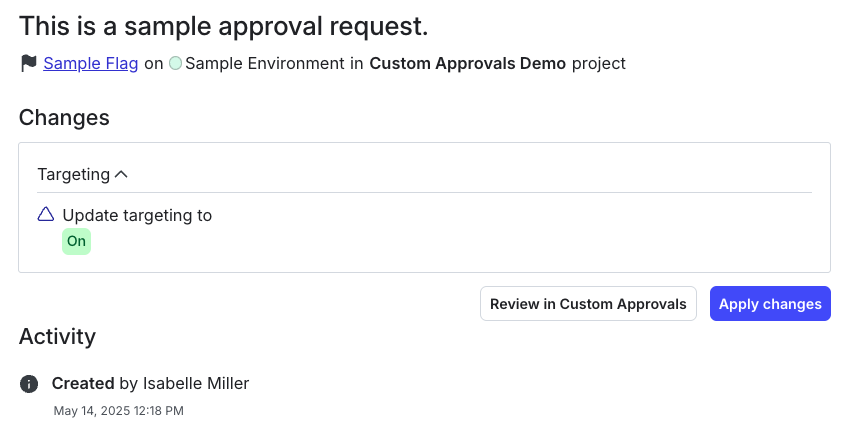Open the Sample Flag link
Screen dimensions: 851x445
(x=91, y=64)
